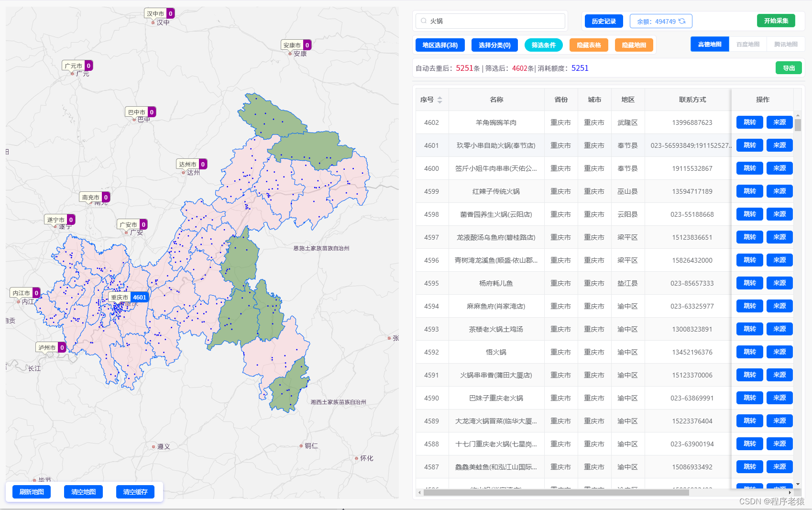Click 名称 column header
This screenshot has height=510, width=812.
496,100
